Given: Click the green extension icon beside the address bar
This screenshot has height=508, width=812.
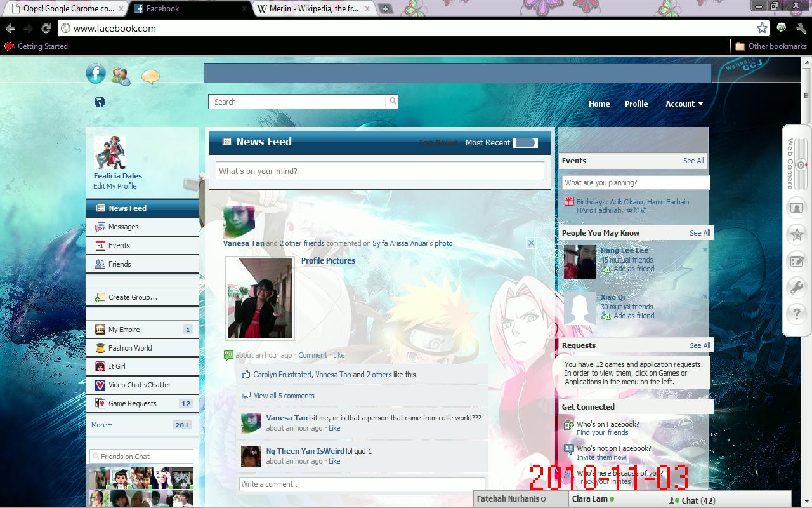Looking at the screenshot, I should coord(782,28).
